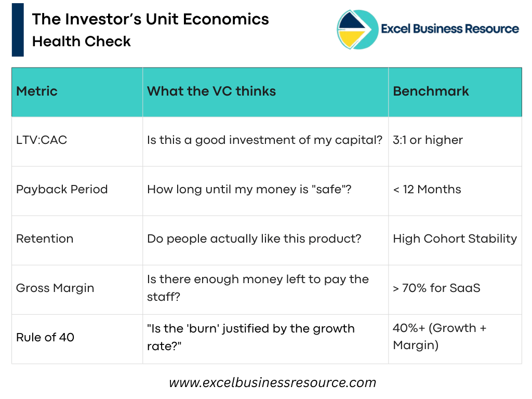Open the www.excelbusinessresource.com link
The image size is (532, 399).
272,383
